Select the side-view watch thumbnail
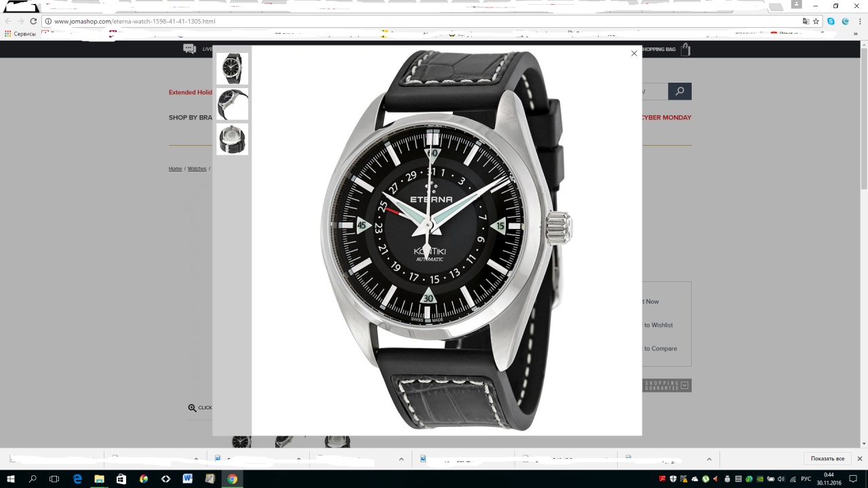868x488 pixels. point(233,104)
